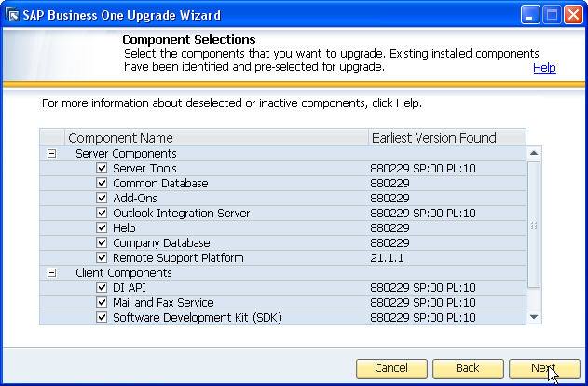Select the Add-Ons row text
588x386 pixels.
[x=135, y=198]
